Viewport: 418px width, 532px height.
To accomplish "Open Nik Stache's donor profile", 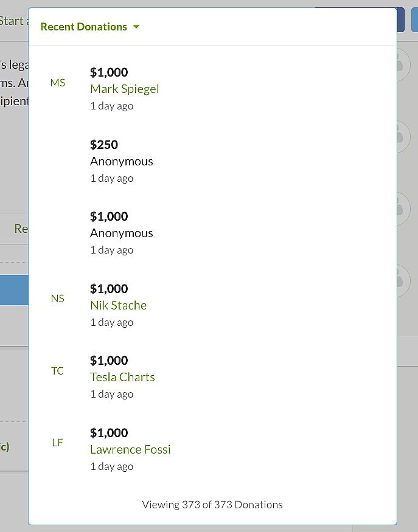I will (x=118, y=305).
